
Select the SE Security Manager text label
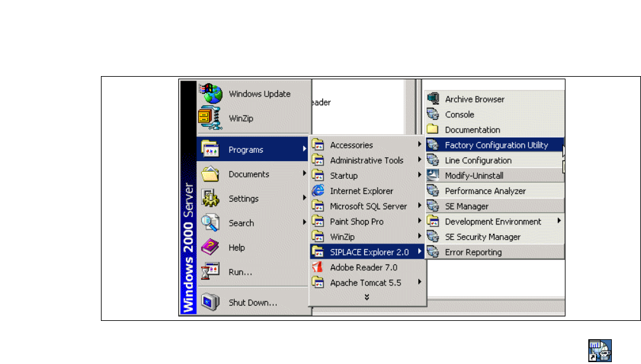click(483, 237)
